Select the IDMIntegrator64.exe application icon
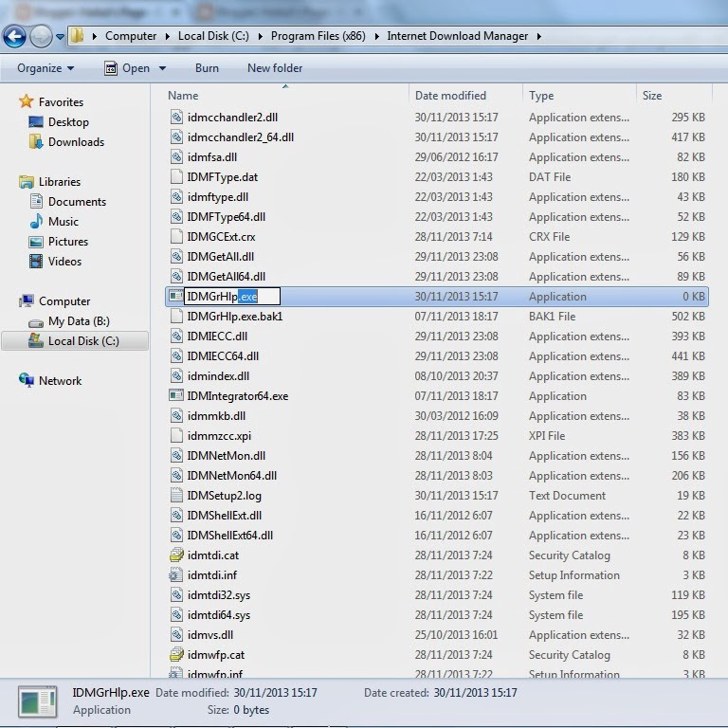The image size is (728, 728). pos(175,395)
